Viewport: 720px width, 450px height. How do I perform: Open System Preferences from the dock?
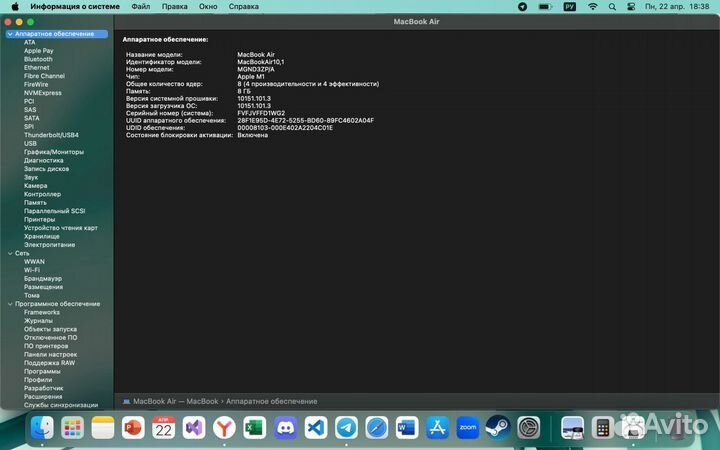point(529,428)
